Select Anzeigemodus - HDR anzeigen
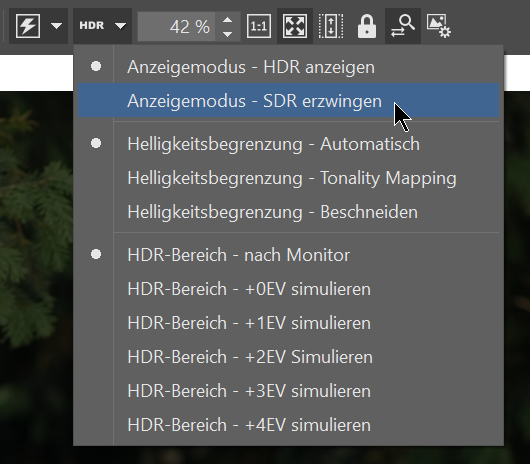 tap(289, 67)
